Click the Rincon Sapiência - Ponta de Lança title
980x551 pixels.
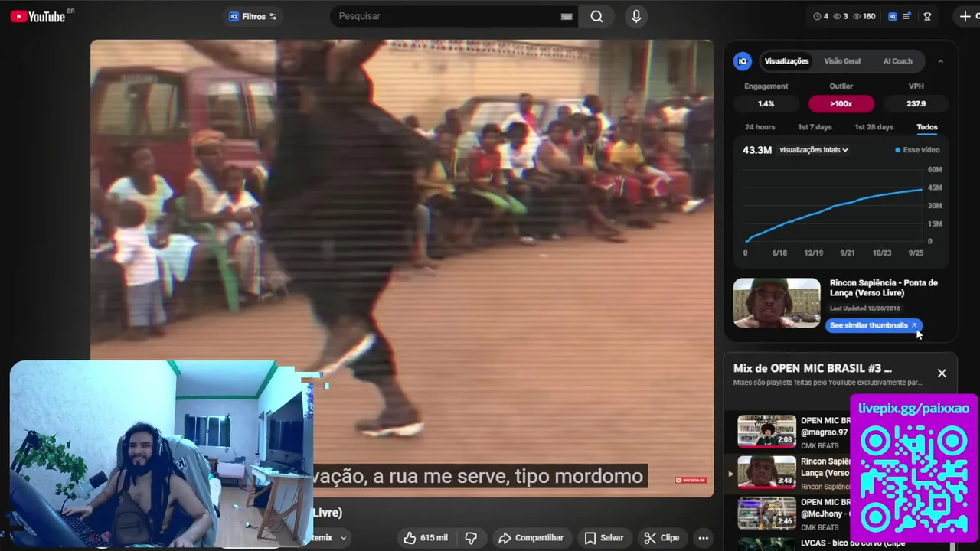(884, 288)
